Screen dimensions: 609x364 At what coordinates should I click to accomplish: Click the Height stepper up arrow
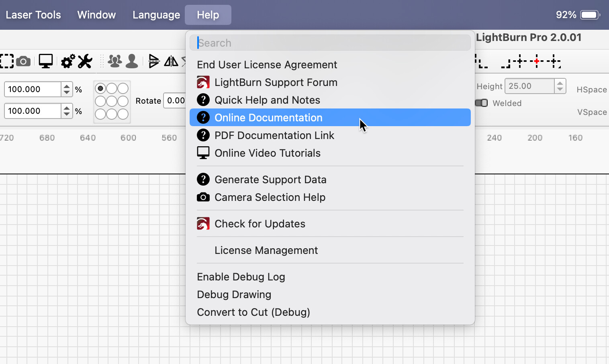(x=560, y=83)
